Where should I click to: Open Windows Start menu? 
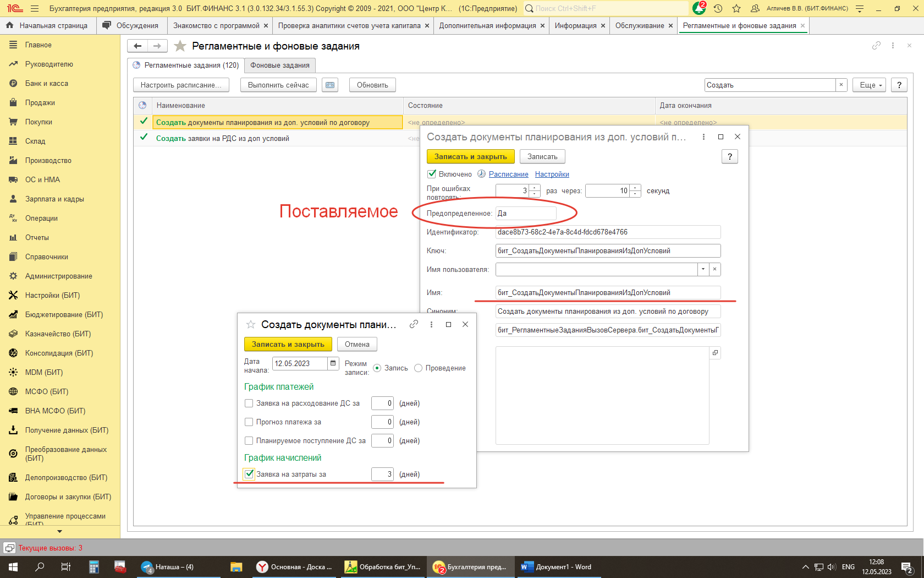13,567
